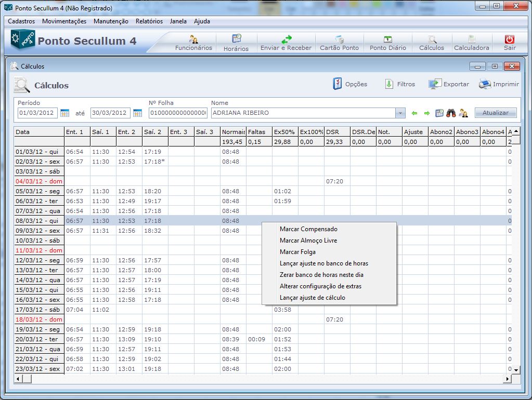Open calendar picker for start date

pyautogui.click(x=64, y=113)
